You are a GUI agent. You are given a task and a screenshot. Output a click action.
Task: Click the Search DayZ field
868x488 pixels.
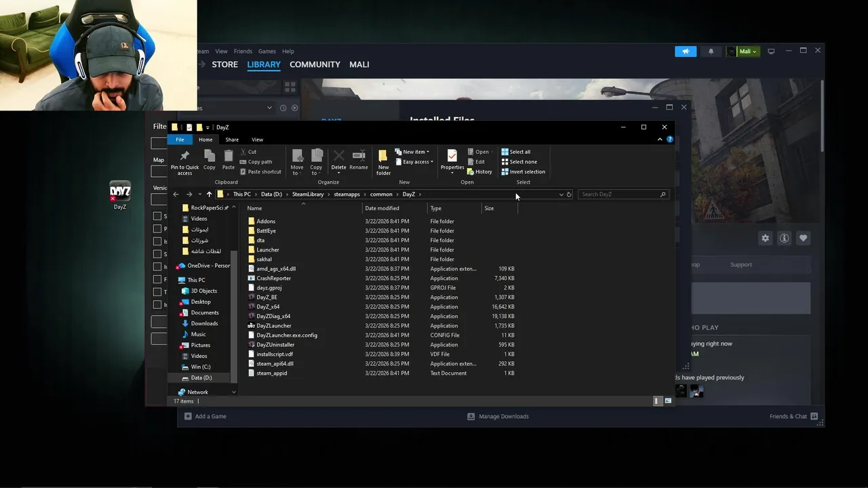[x=623, y=195]
